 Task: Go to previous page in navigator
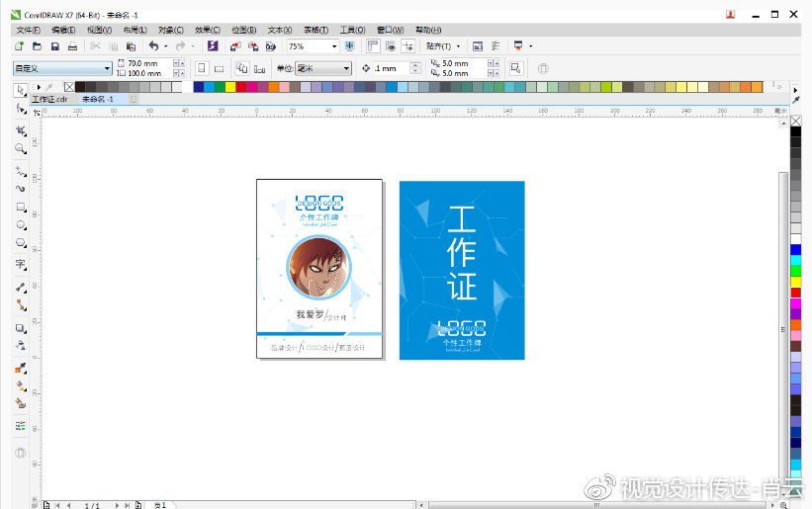69,505
